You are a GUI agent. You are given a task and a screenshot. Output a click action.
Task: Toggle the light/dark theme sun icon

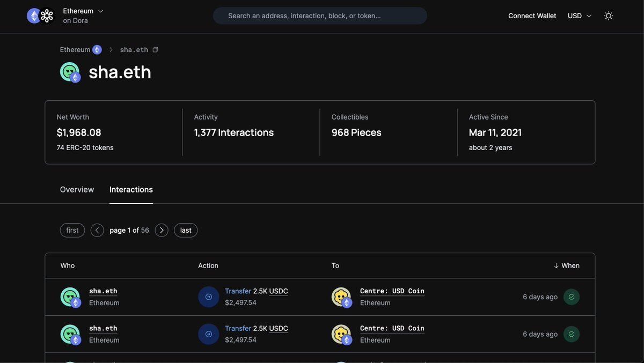coord(608,16)
